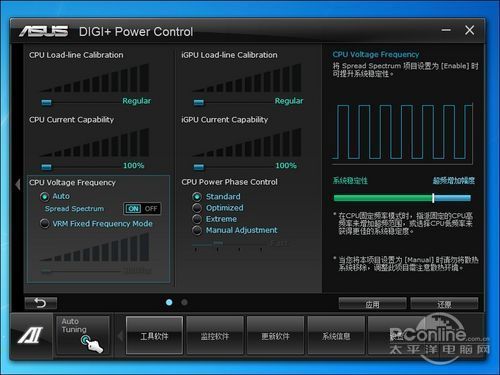Open the Auto Tuning panel button
This screenshot has width=500, height=375.
click(83, 335)
